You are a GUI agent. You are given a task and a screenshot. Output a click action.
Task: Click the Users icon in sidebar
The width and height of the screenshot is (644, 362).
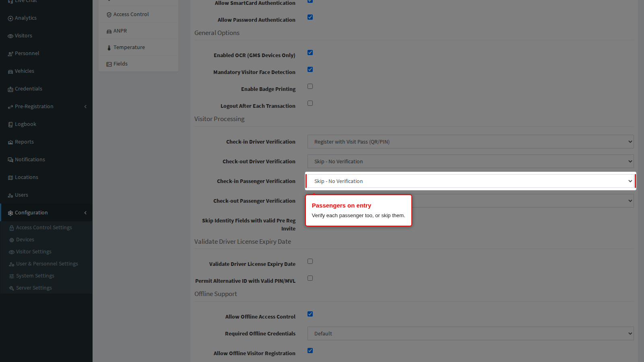point(10,195)
